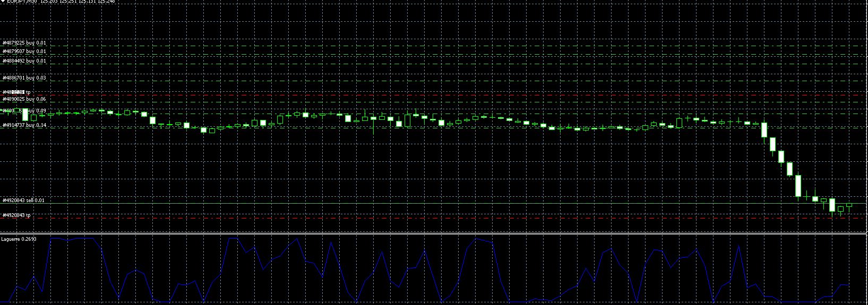Click the EURJPY,M30 chart title dropdown arrow
Screen dimensions: 868x305
pos(3,1)
